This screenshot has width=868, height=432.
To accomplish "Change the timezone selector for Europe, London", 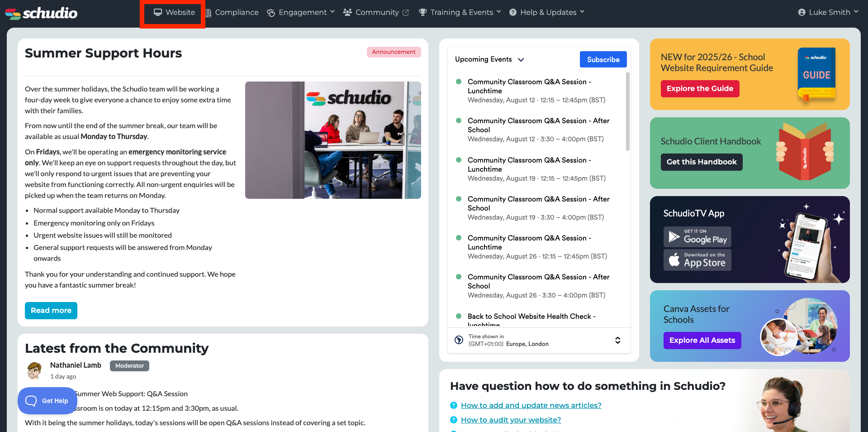I will pyautogui.click(x=539, y=340).
